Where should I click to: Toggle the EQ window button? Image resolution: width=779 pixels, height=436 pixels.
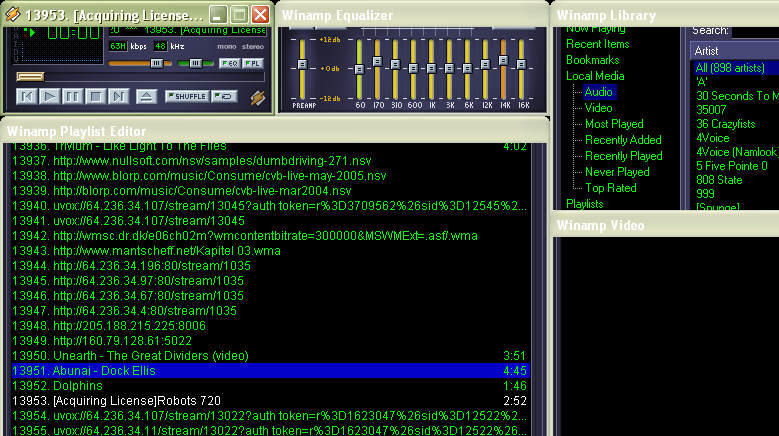tap(230, 64)
